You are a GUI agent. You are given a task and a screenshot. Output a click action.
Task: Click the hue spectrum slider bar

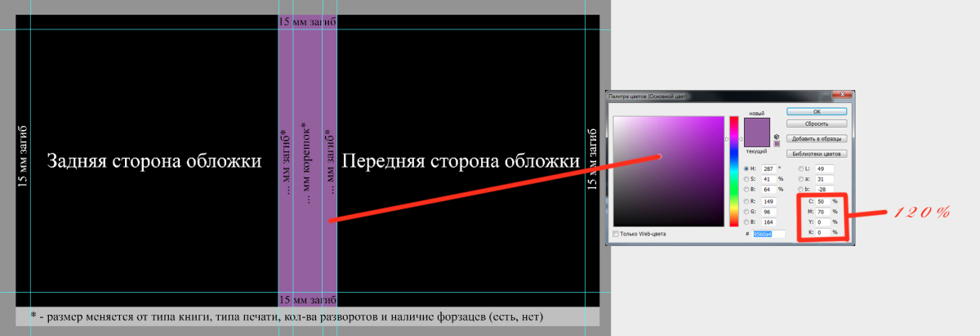click(x=733, y=172)
